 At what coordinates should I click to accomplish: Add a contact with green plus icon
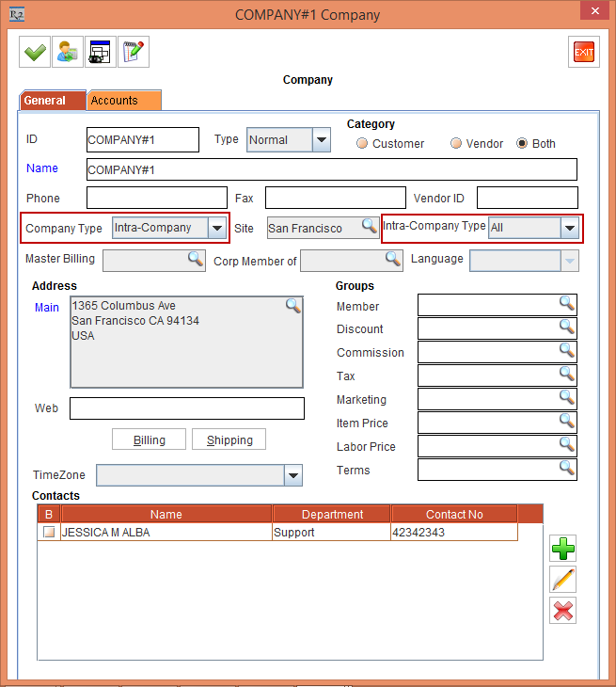point(563,548)
